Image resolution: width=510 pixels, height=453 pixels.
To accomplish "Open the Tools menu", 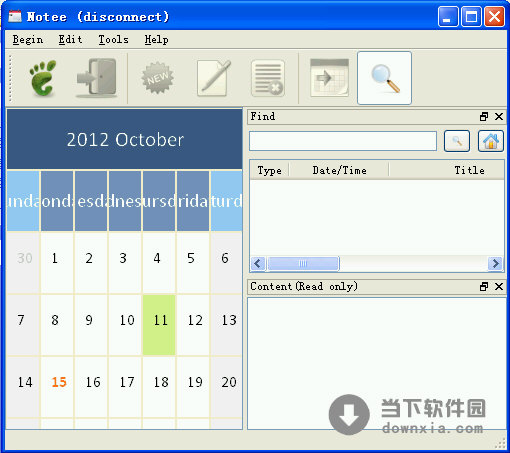I will (x=113, y=40).
